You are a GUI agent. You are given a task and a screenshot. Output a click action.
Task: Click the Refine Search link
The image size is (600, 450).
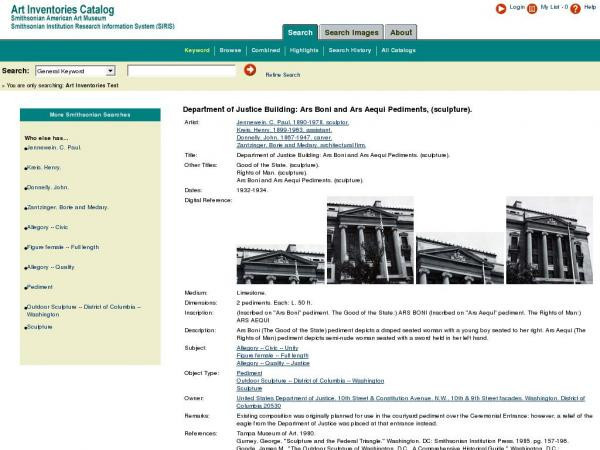coord(283,75)
